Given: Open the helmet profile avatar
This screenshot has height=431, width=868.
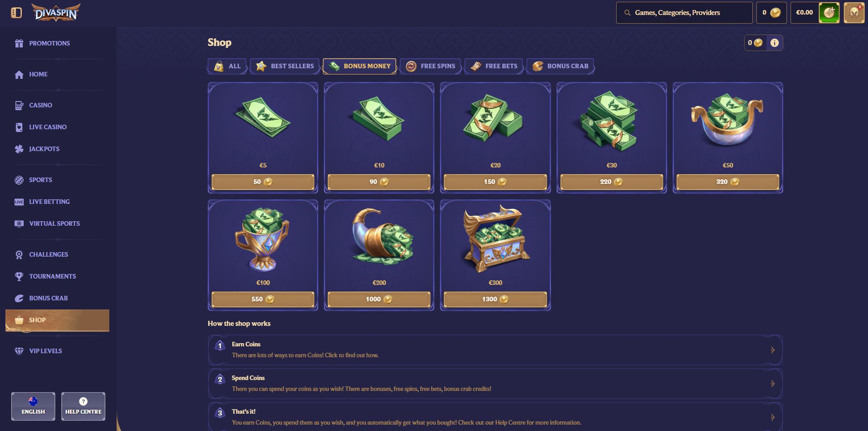Looking at the screenshot, I should pos(854,13).
